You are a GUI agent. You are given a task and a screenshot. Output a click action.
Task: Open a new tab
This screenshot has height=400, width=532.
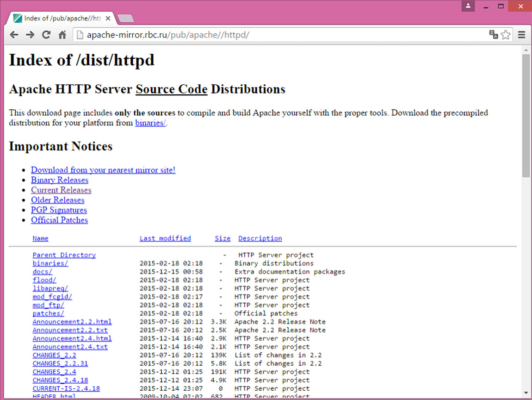[x=126, y=19]
